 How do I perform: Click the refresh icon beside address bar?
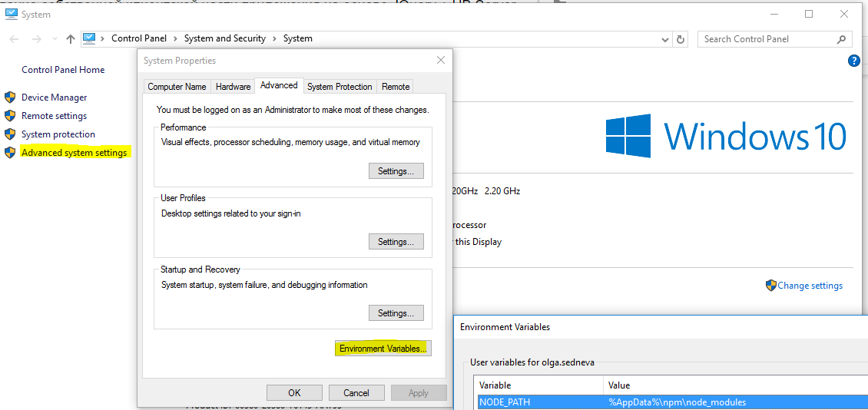681,39
